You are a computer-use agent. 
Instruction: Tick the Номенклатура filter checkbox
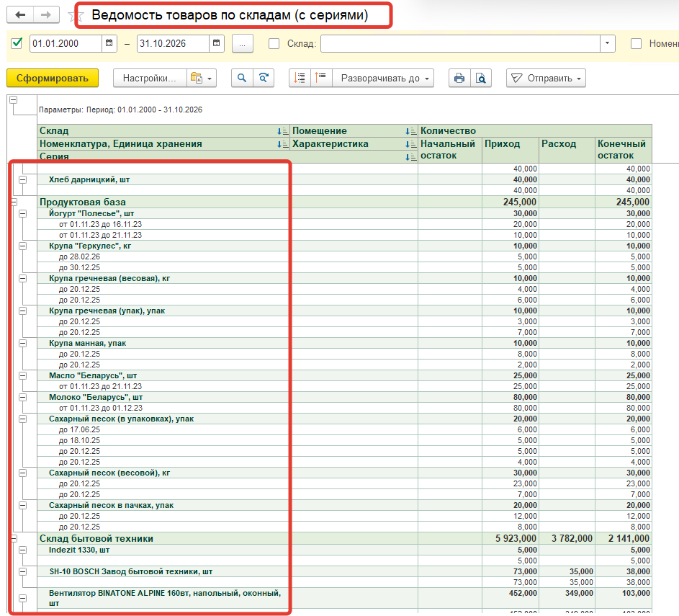pos(636,44)
